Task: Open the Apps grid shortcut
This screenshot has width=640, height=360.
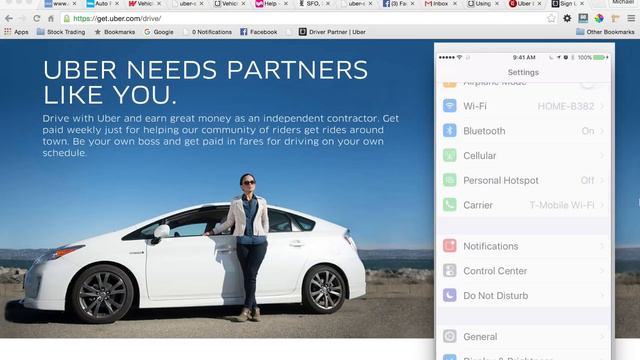Action: click(x=16, y=32)
